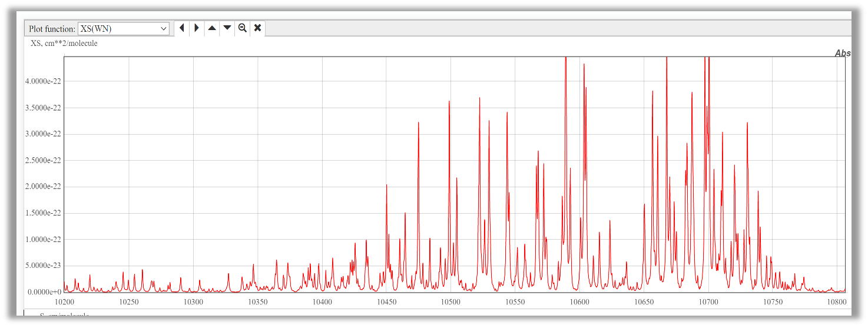Shift the plot down with down arrow
Viewport: 868px width, 328px height.
tap(227, 28)
